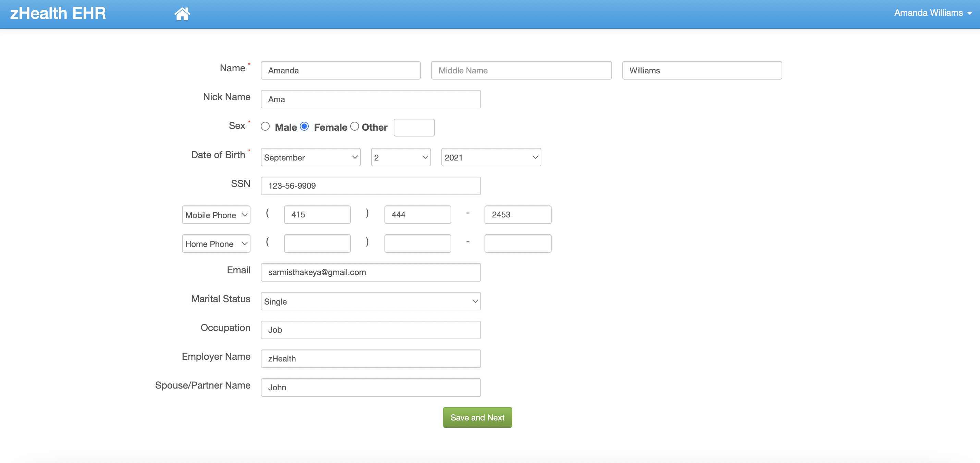Click the Marital Status label
The image size is (980, 463).
click(221, 299)
